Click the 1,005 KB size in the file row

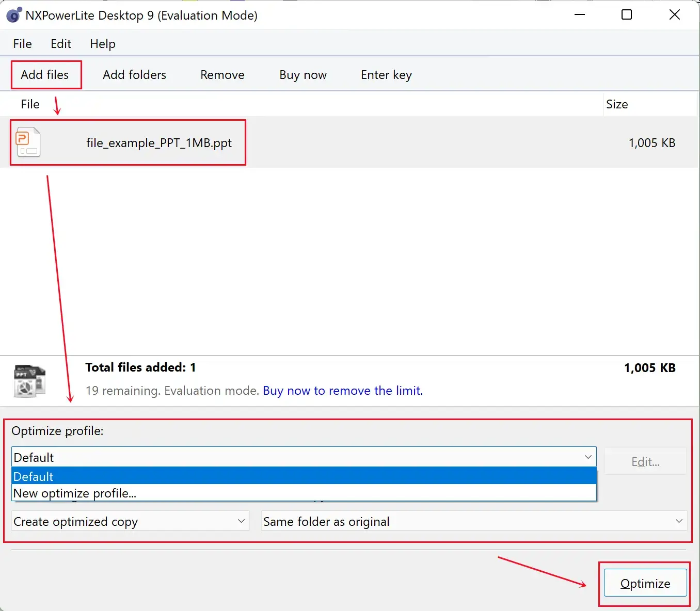(652, 143)
